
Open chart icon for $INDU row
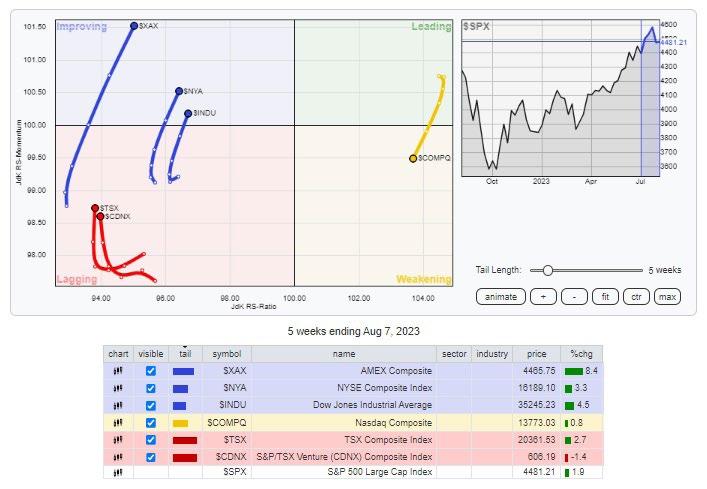pos(118,405)
